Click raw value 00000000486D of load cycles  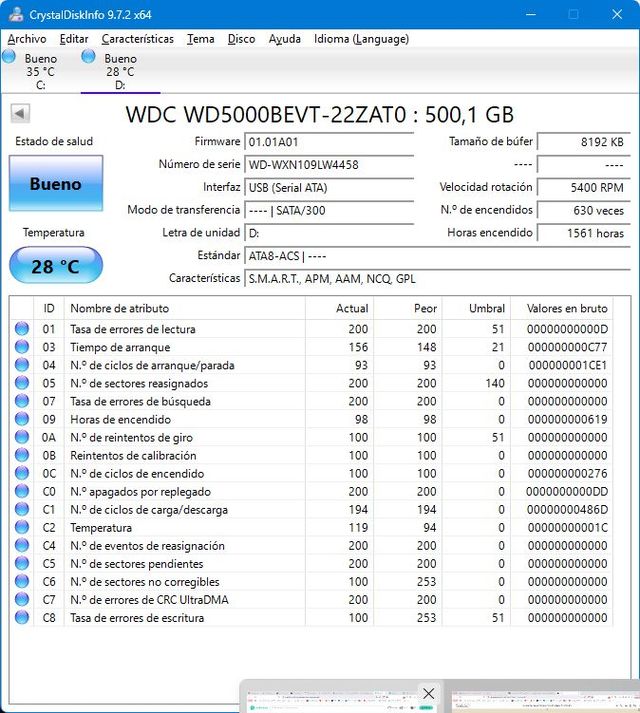[567, 509]
